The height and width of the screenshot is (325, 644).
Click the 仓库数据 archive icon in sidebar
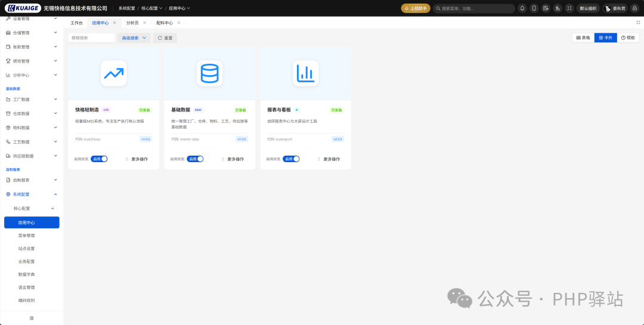tap(8, 113)
